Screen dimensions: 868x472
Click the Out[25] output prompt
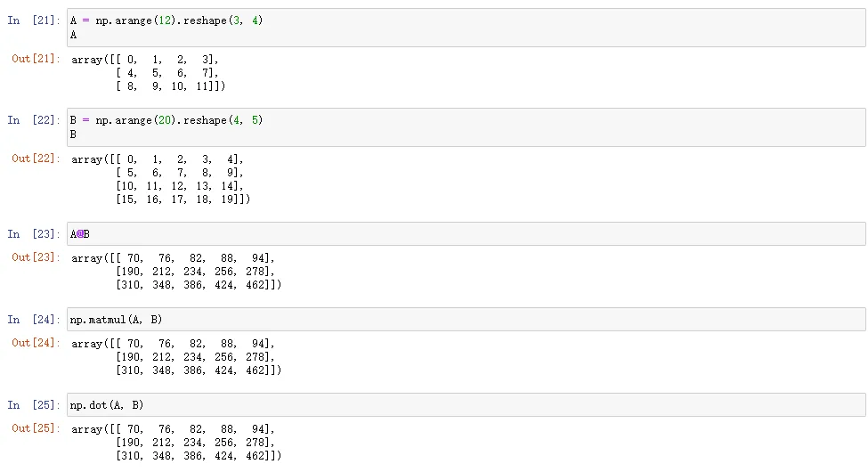(36, 428)
